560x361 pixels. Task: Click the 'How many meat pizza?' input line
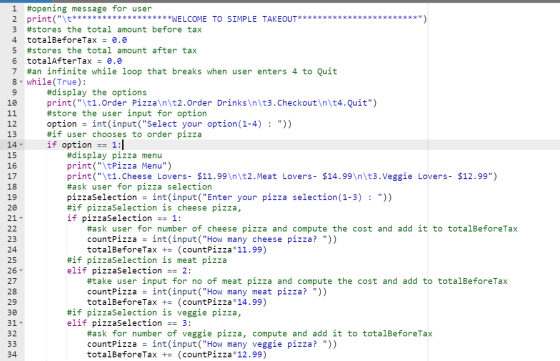click(207, 291)
